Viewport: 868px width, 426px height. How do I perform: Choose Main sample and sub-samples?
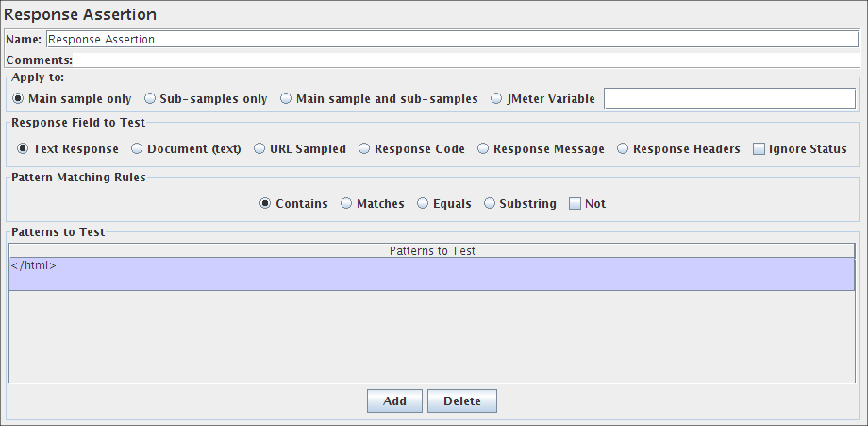pos(286,98)
